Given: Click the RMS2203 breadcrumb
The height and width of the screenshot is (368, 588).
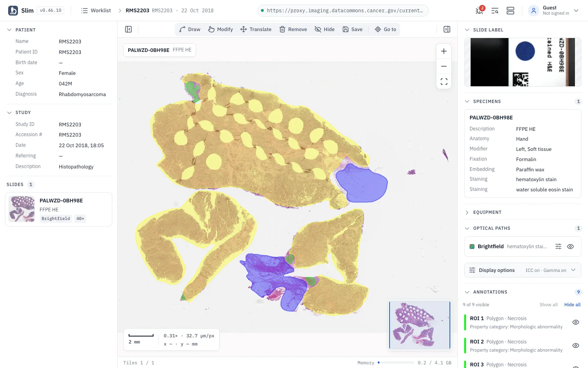Looking at the screenshot, I should click(137, 11).
